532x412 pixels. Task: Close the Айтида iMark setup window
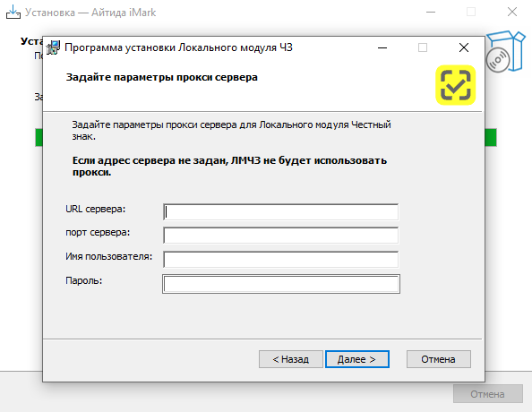coord(512,12)
